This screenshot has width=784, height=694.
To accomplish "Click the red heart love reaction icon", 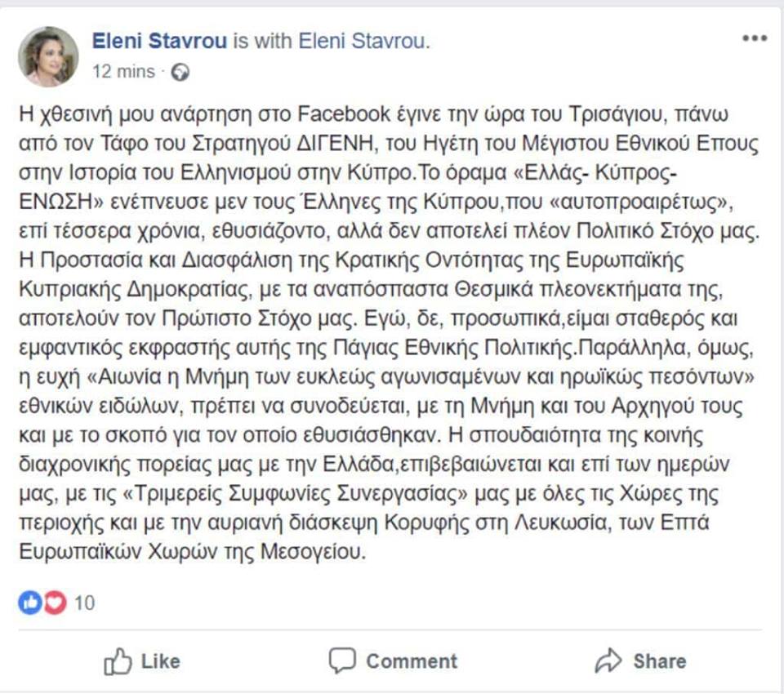I will [x=55, y=603].
